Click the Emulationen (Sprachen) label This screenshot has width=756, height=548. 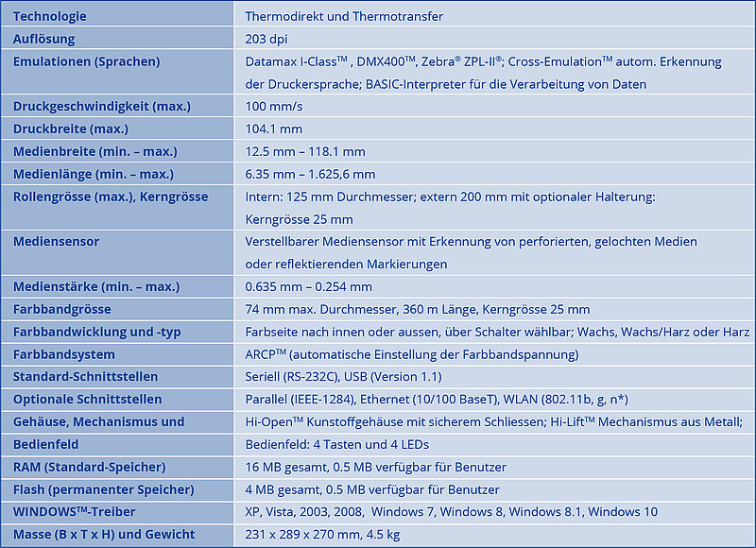coord(87,61)
